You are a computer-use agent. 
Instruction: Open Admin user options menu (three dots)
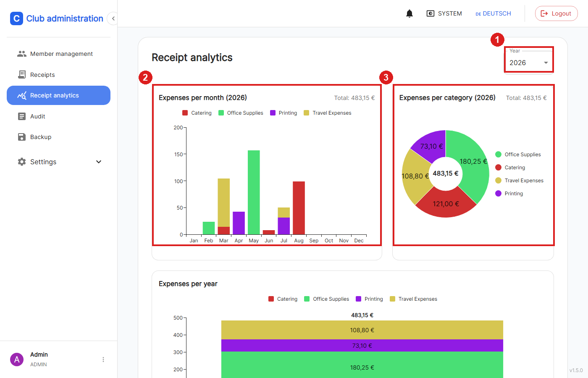[103, 360]
